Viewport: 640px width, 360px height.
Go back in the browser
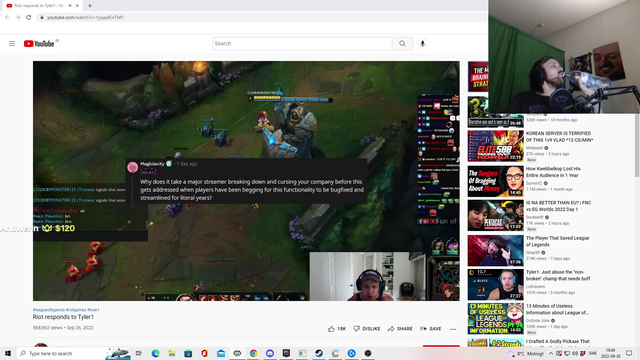point(7,17)
